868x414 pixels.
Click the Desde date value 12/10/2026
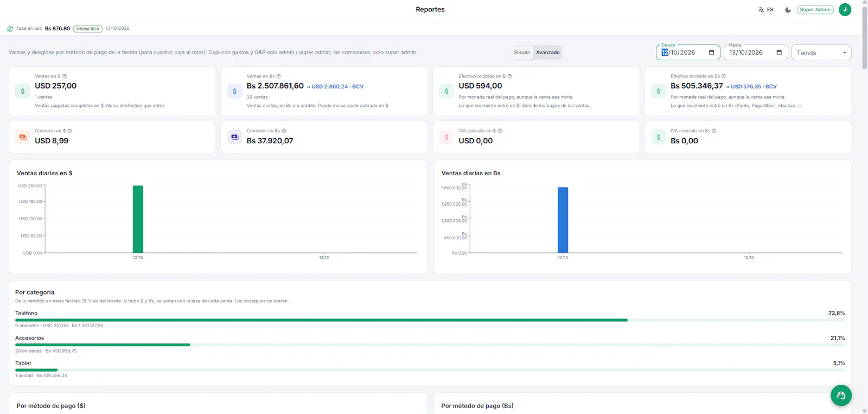point(678,53)
